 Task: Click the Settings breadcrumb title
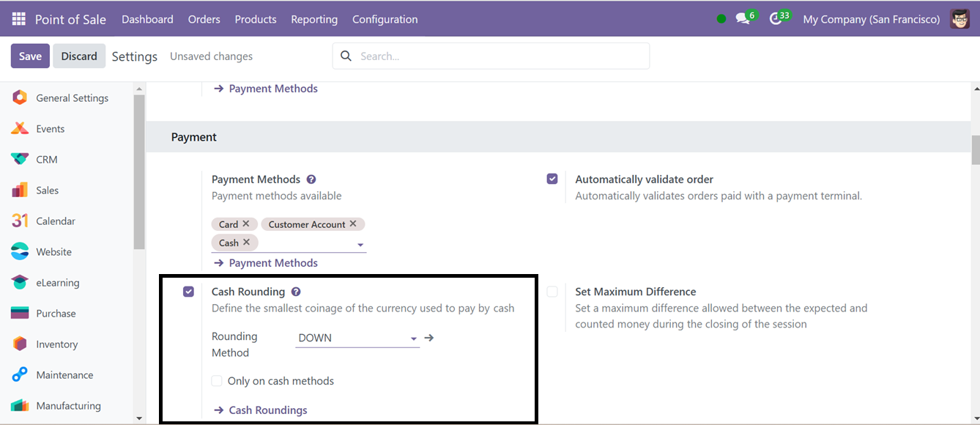(x=135, y=56)
